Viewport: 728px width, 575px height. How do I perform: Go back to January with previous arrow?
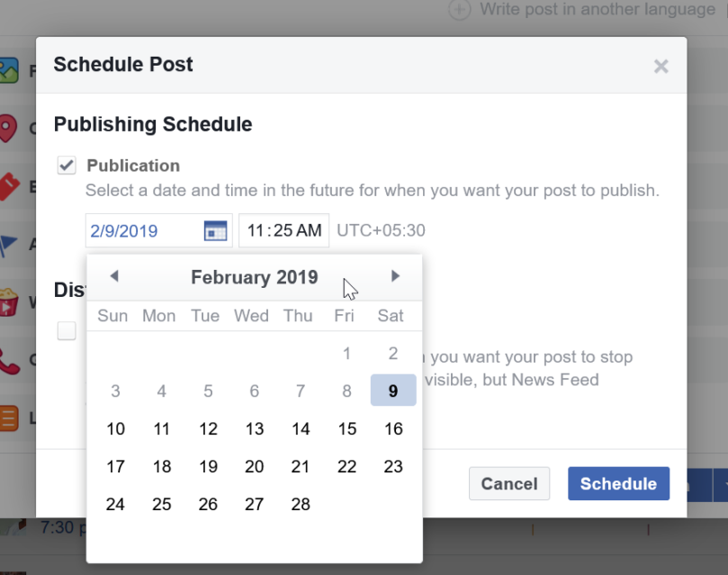click(x=114, y=276)
